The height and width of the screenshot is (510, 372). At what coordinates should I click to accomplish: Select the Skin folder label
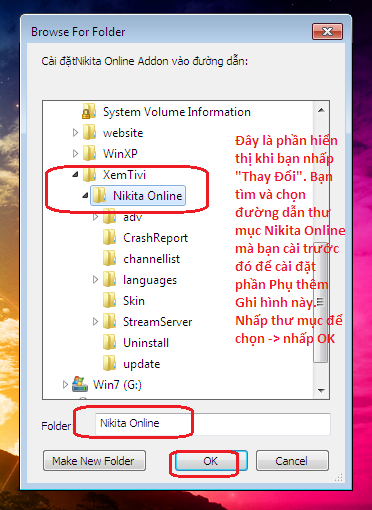[x=134, y=301]
